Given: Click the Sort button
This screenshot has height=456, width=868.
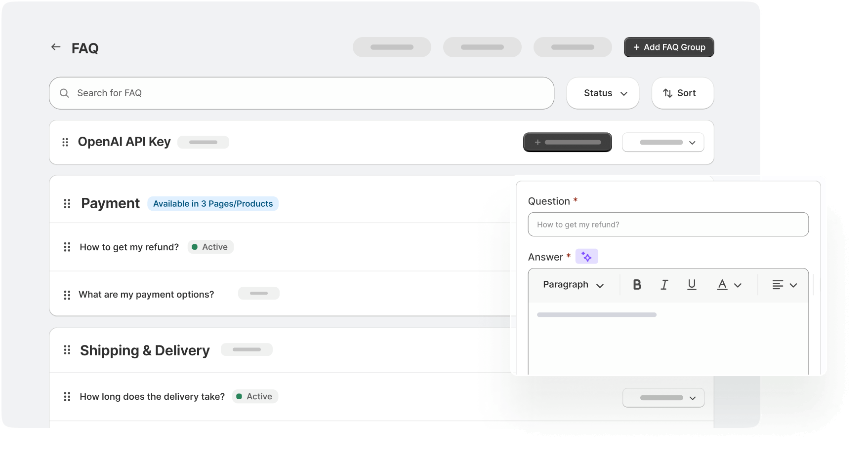Looking at the screenshot, I should pyautogui.click(x=682, y=93).
